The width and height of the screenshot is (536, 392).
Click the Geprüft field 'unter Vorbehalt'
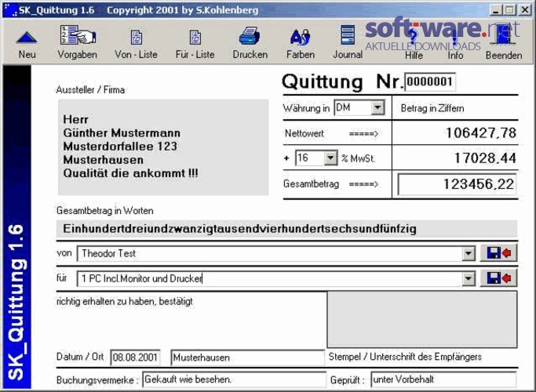(443, 379)
